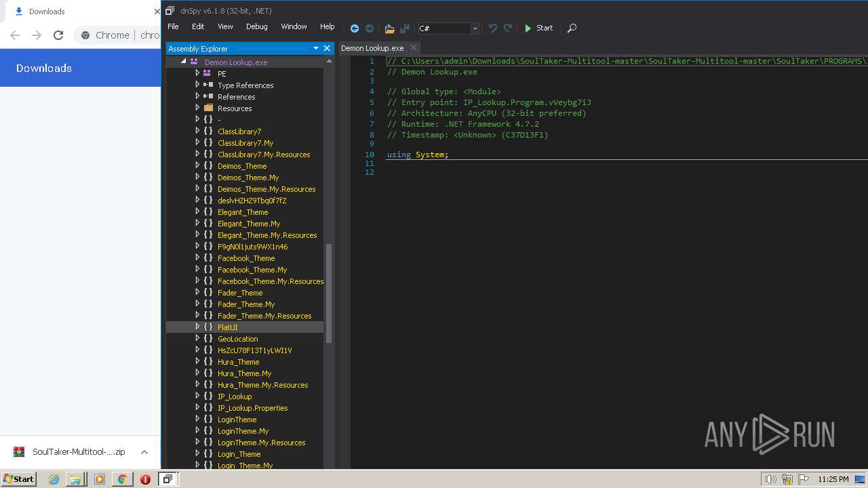
Task: Undo the last action in toolbar
Action: (493, 28)
